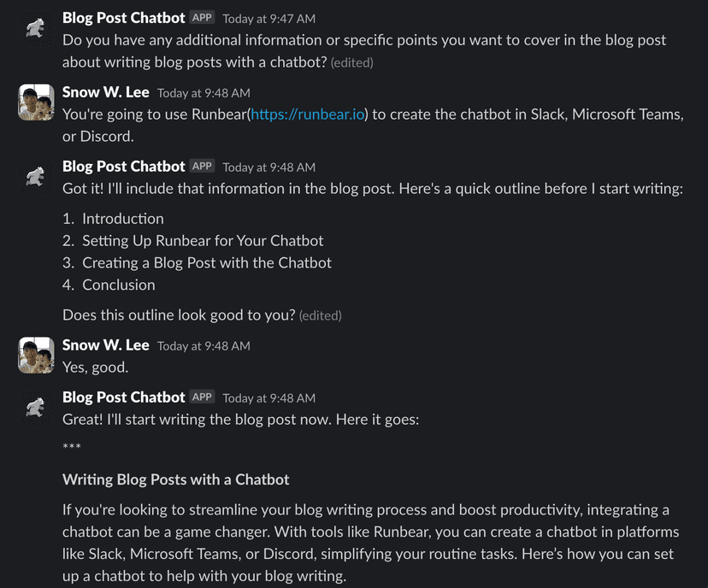Click the bot avatar beside the outline message
The image size is (708, 588).
[x=34, y=174]
